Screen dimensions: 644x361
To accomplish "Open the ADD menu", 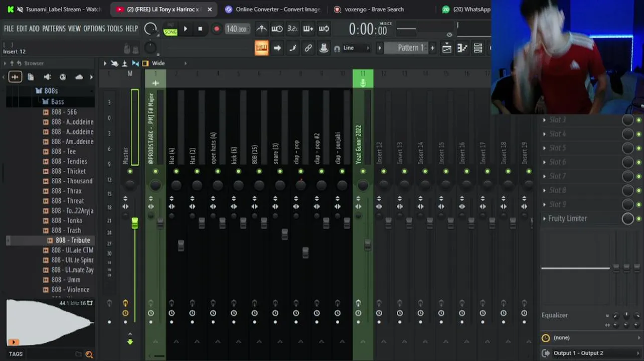I will coord(34,29).
